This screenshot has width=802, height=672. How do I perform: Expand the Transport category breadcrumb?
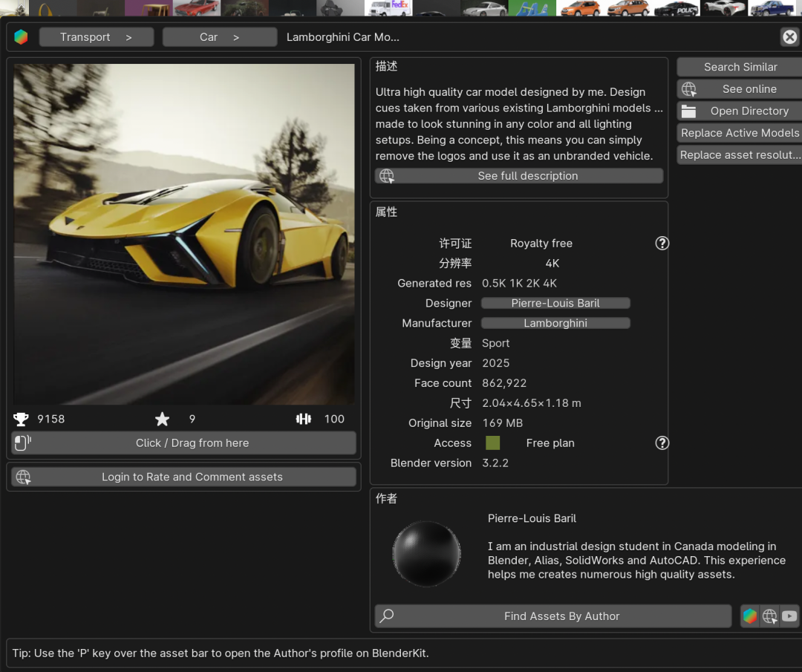[x=97, y=37]
